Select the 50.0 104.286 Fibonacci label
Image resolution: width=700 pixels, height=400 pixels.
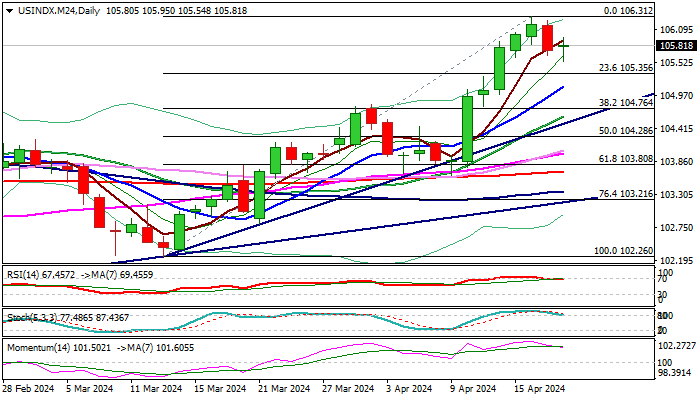tap(626, 131)
